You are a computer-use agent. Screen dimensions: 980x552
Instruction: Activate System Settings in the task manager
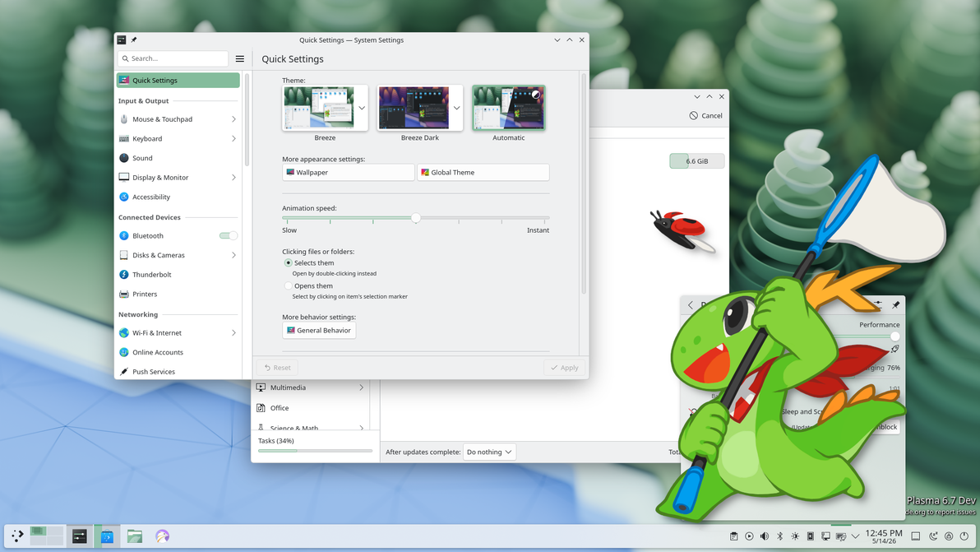[x=80, y=536]
